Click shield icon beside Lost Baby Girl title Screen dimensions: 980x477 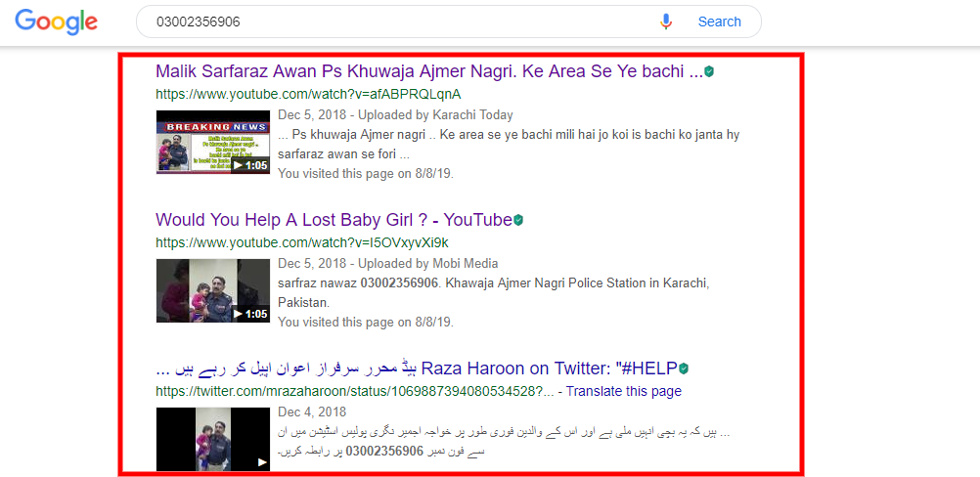click(518, 220)
